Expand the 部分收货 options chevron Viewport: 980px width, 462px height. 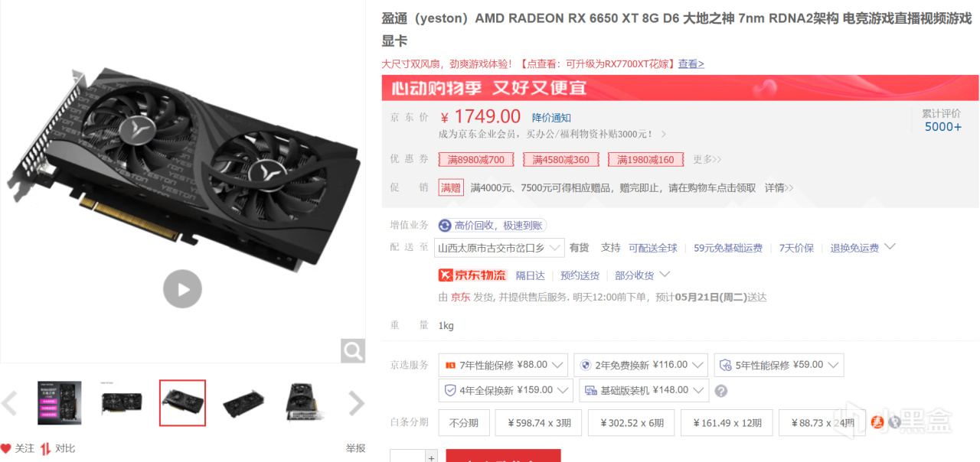pos(665,275)
